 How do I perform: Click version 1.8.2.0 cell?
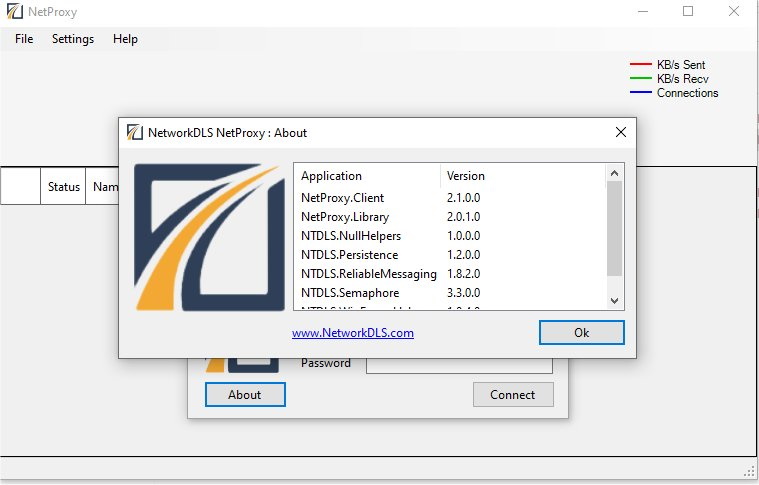463,274
